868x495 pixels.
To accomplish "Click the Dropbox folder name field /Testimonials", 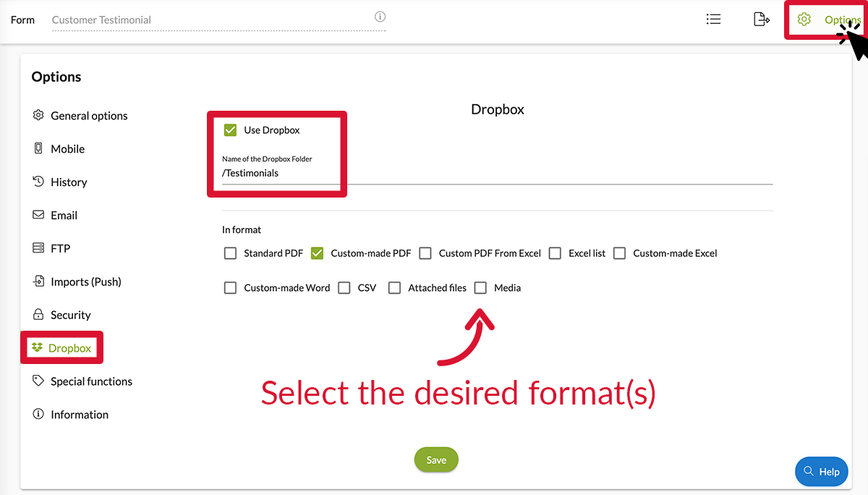I will tap(497, 174).
